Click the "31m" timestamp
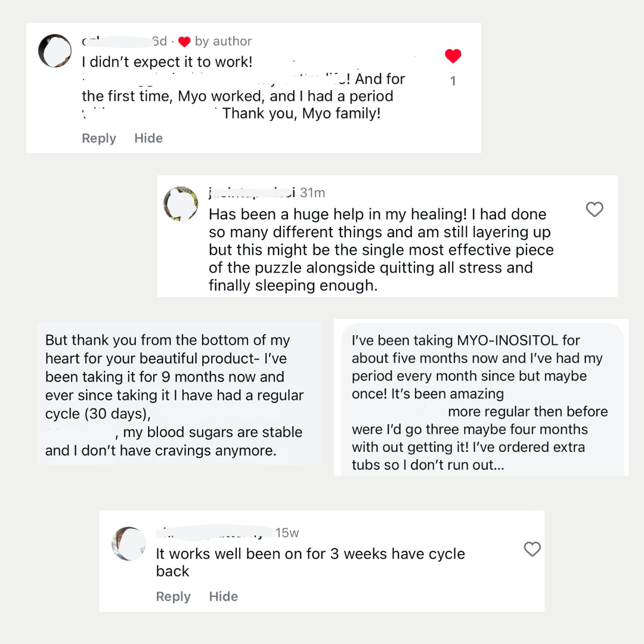Viewport: 644px width, 644px height. pos(312,193)
